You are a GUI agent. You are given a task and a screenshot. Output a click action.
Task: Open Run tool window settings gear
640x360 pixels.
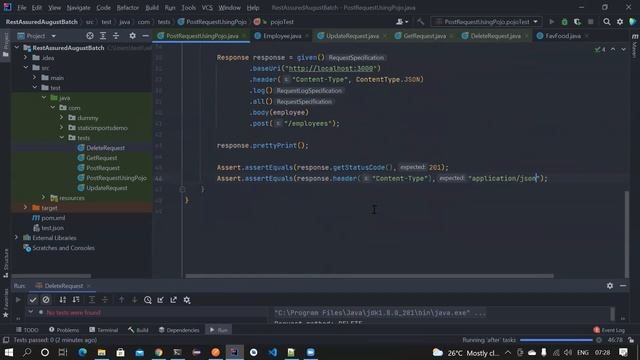pyautogui.click(x=610, y=286)
